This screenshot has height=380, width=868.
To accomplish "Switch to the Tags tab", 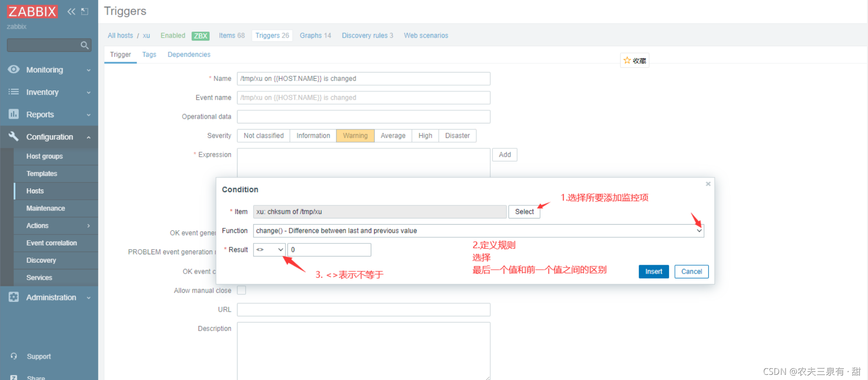I will (149, 55).
